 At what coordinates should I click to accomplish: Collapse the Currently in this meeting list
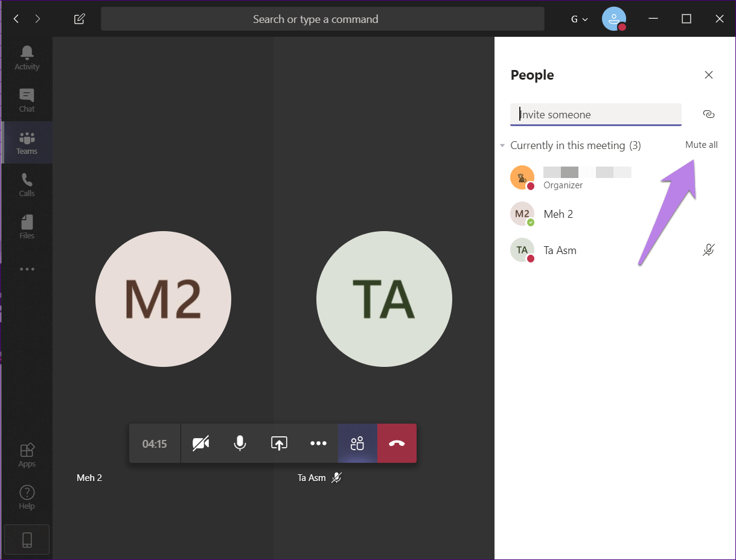(502, 145)
